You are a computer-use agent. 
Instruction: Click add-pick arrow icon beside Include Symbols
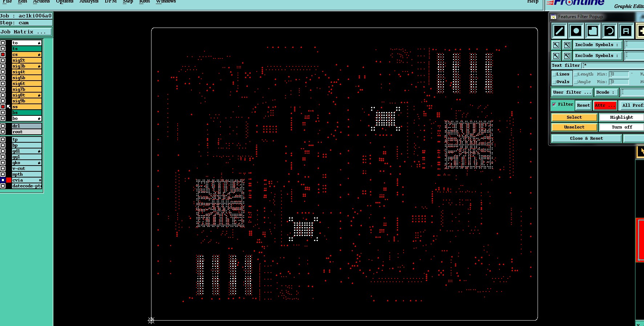pos(567,45)
